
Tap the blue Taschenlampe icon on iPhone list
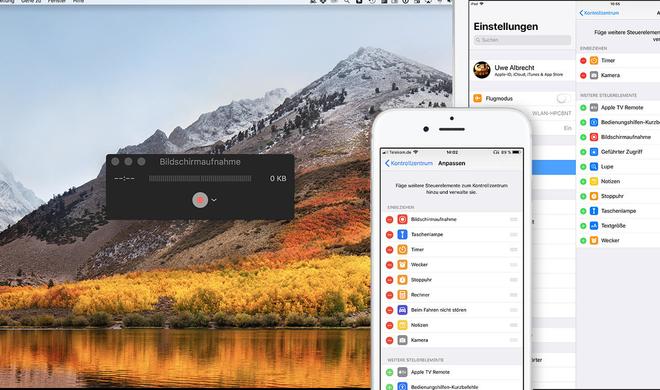tap(402, 234)
